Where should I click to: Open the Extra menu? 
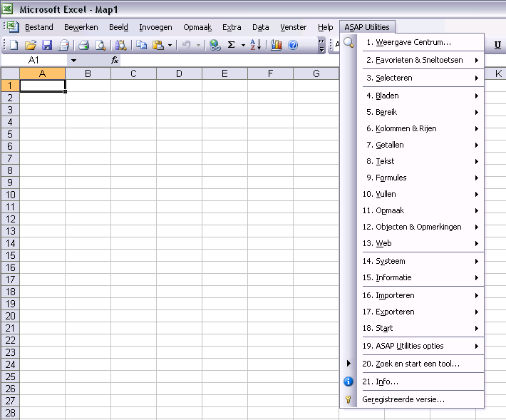click(232, 27)
